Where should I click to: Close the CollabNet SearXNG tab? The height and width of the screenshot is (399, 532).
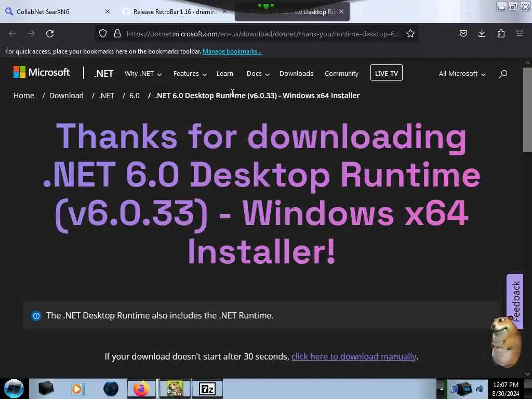tap(108, 11)
